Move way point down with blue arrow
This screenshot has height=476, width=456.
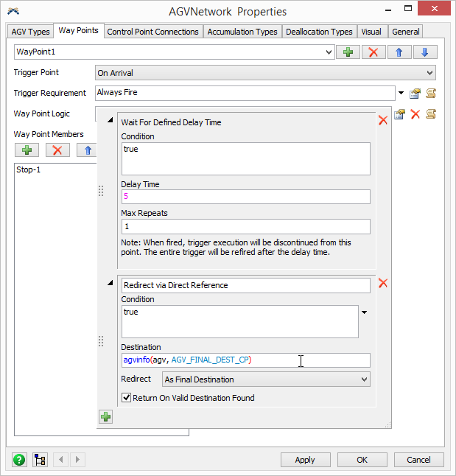click(x=424, y=52)
